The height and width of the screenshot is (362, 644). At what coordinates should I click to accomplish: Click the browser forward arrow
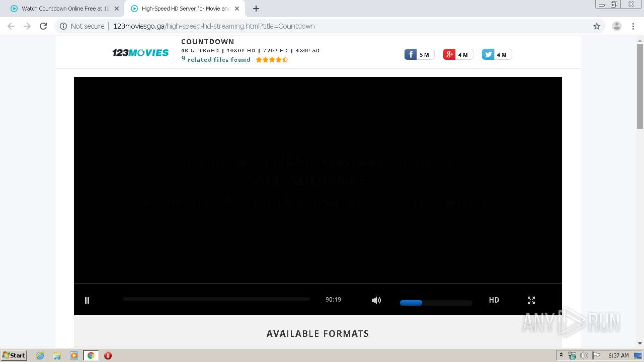(x=27, y=26)
